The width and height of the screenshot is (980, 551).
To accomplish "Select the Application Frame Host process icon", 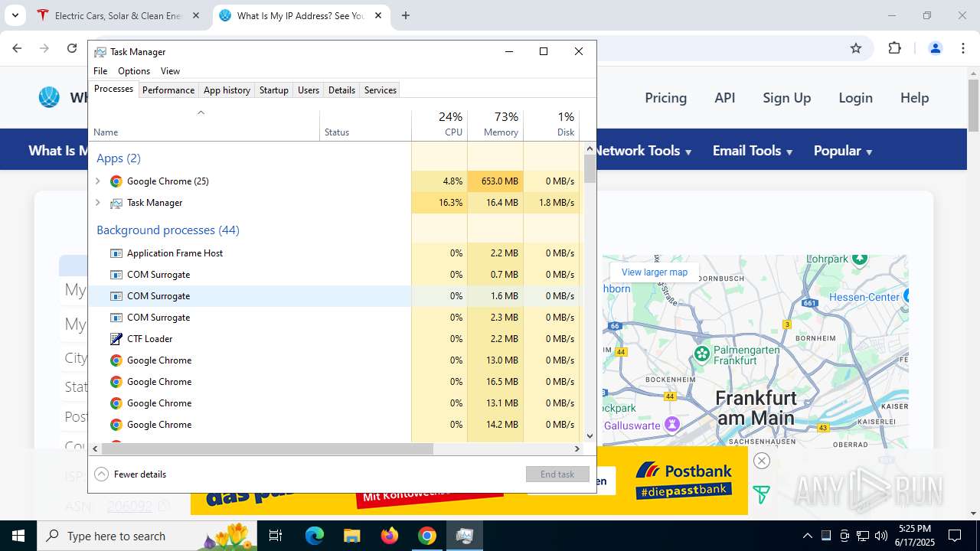I will tap(116, 253).
